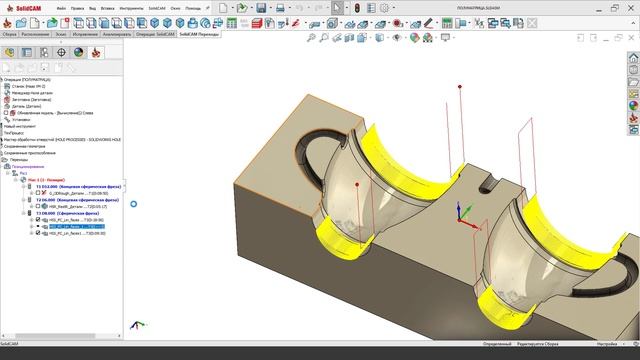The image size is (640, 360).
Task: Toggle the checkbox for Обновлённая модель
Action: [x=6, y=113]
